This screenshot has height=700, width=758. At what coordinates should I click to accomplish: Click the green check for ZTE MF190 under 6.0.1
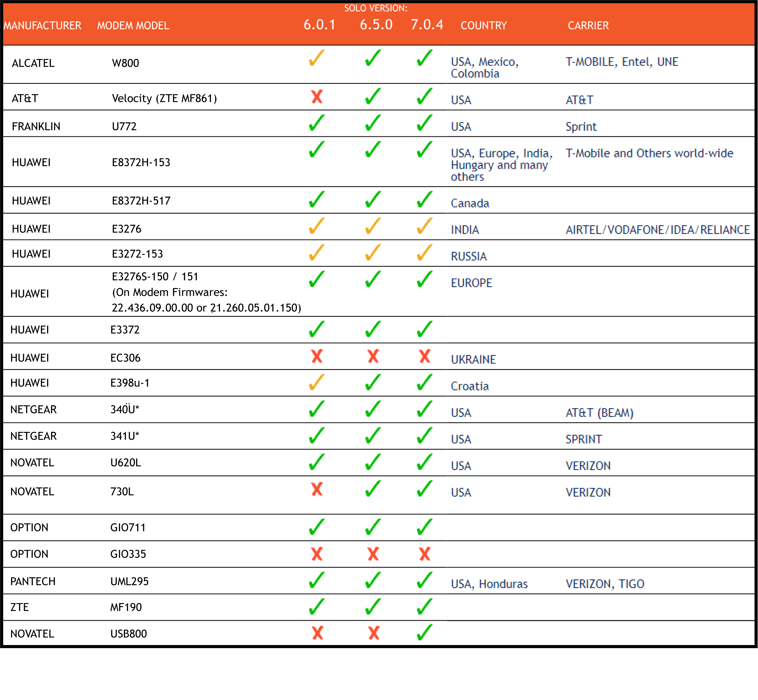click(x=317, y=606)
